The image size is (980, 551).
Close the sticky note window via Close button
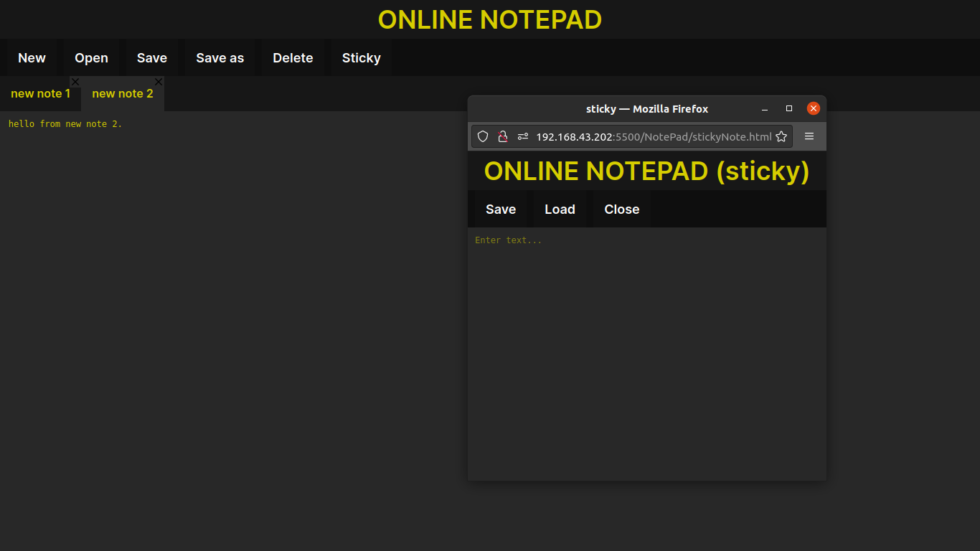tap(621, 209)
